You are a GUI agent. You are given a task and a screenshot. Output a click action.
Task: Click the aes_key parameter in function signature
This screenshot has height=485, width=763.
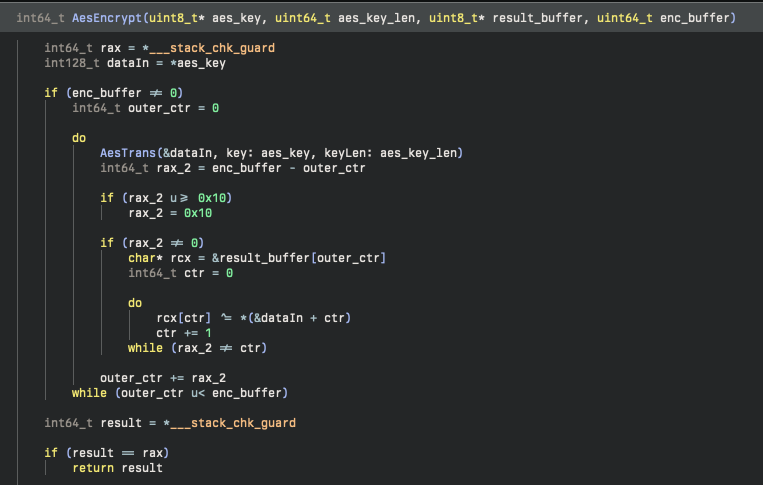[236, 18]
